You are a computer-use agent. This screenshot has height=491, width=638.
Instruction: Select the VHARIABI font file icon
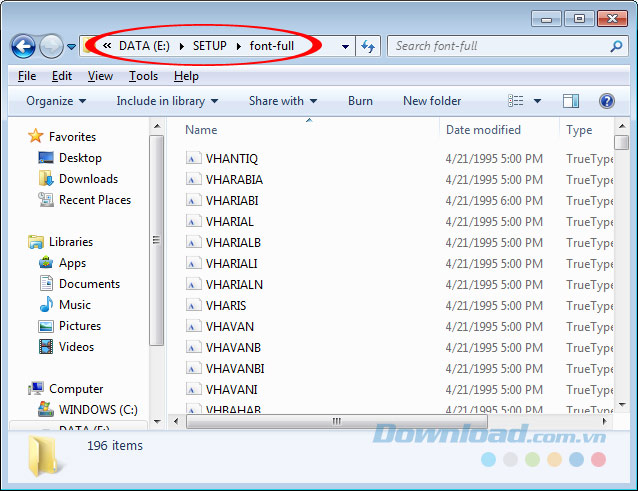[193, 200]
